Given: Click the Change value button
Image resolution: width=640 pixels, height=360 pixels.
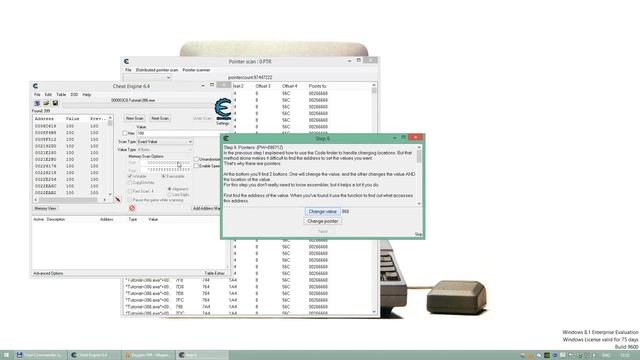Looking at the screenshot, I should (x=322, y=211).
